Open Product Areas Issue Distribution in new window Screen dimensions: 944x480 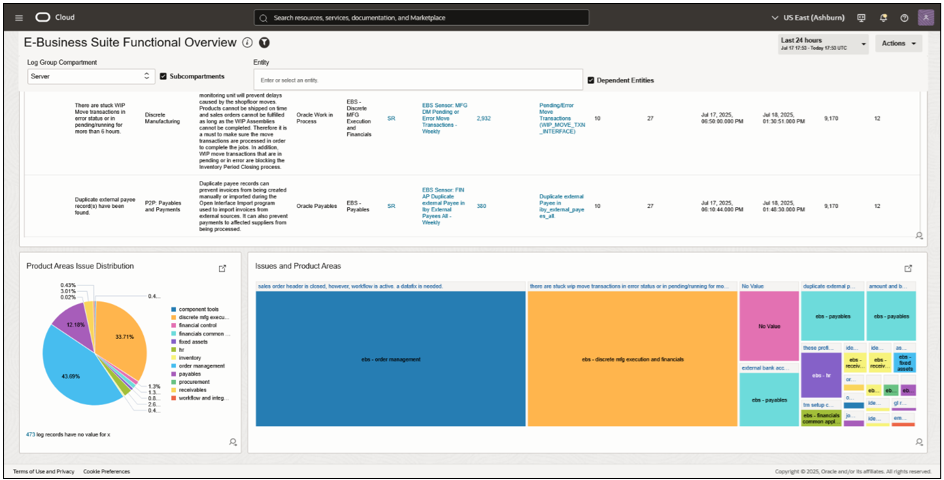click(222, 269)
